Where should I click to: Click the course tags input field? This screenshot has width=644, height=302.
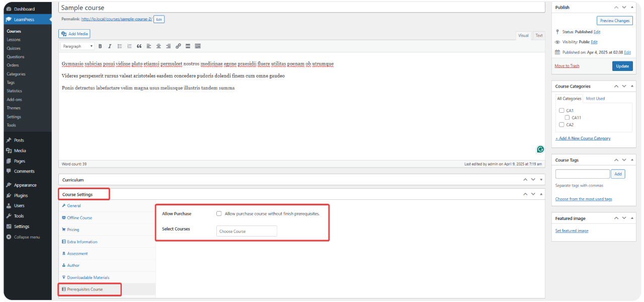(582, 174)
